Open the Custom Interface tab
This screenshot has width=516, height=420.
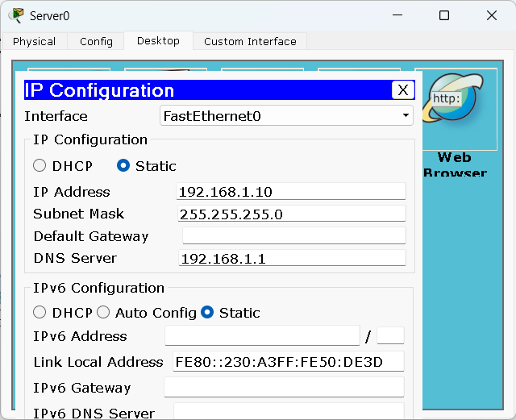pyautogui.click(x=250, y=41)
